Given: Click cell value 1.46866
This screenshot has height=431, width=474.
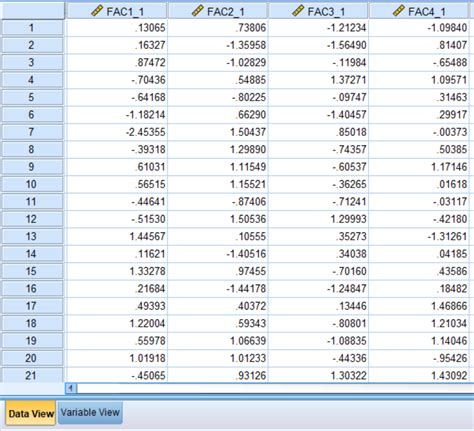Looking at the screenshot, I should (x=419, y=306).
